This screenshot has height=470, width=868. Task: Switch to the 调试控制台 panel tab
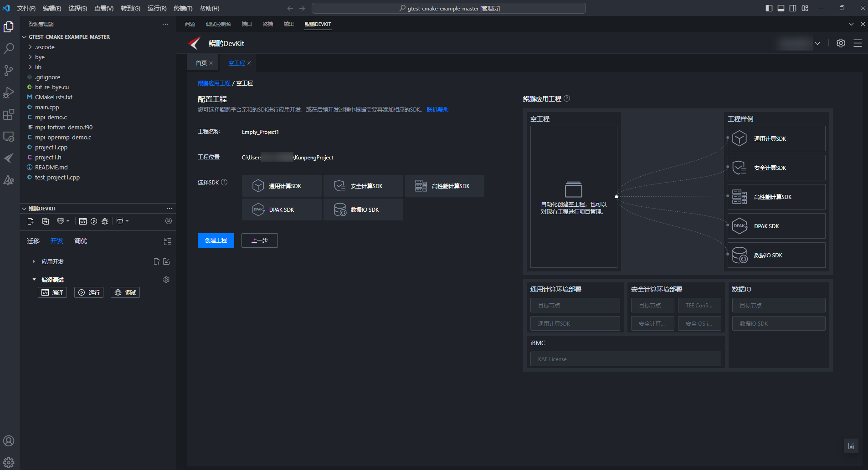(x=218, y=24)
